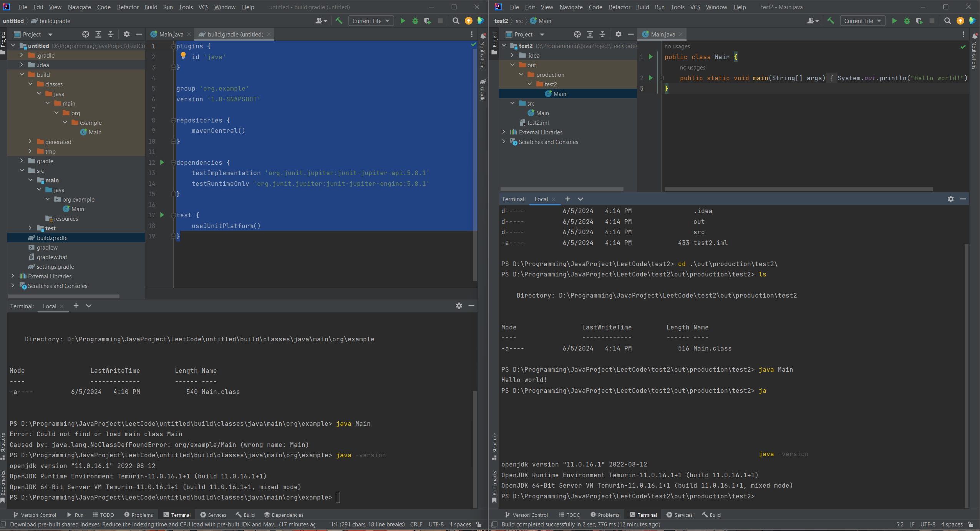Run dependencies gutter icon on line 12

click(x=162, y=162)
